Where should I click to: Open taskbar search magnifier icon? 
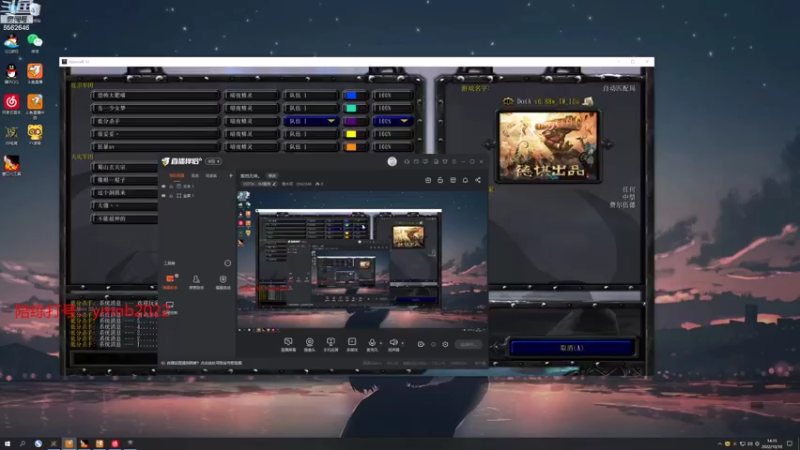[22, 444]
